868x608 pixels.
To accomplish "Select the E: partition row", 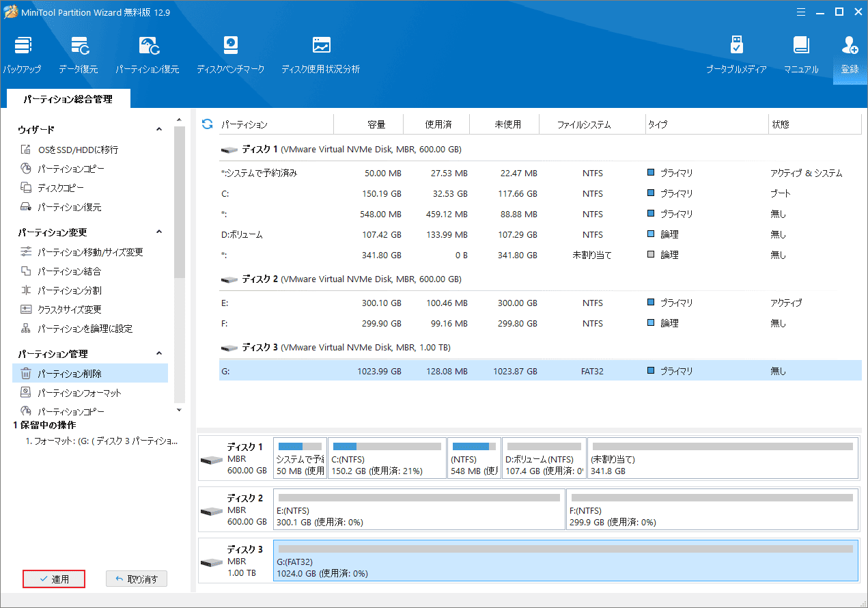I will point(540,303).
